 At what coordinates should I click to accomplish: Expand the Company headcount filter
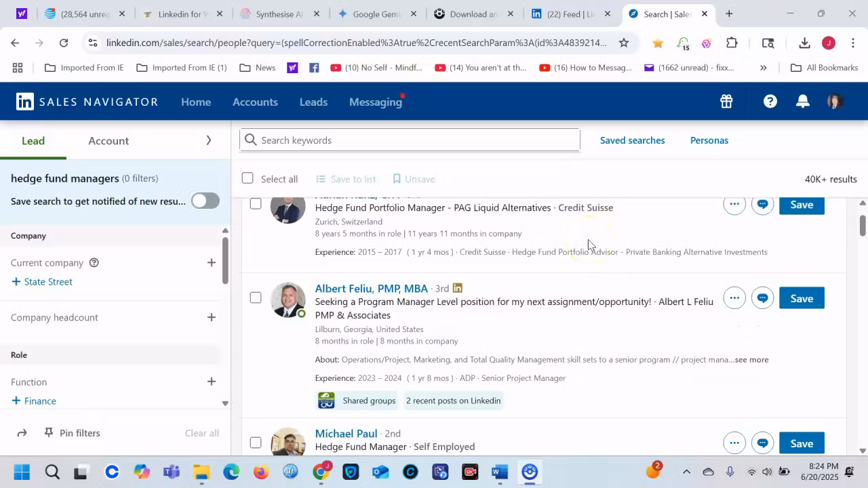pos(211,317)
